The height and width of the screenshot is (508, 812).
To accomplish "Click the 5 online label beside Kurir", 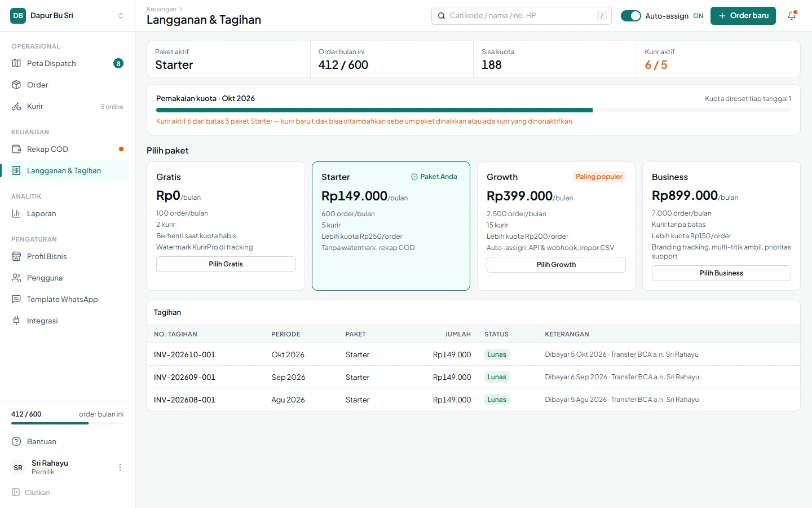I will click(x=112, y=107).
